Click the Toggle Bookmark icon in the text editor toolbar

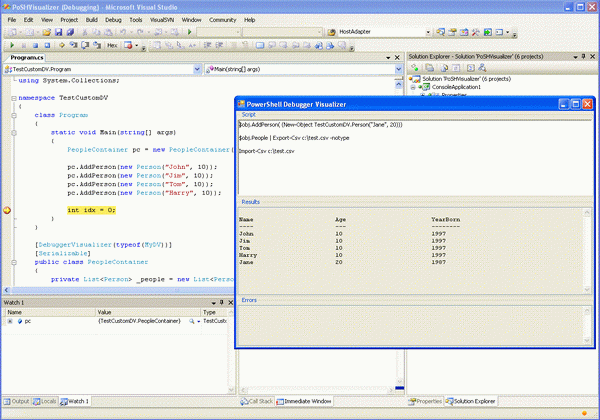click(x=260, y=45)
